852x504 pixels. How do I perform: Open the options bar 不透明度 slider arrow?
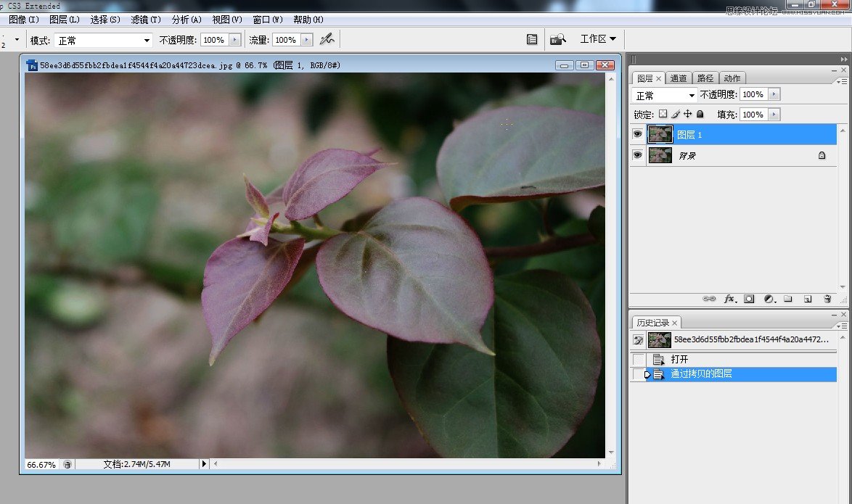[x=234, y=40]
